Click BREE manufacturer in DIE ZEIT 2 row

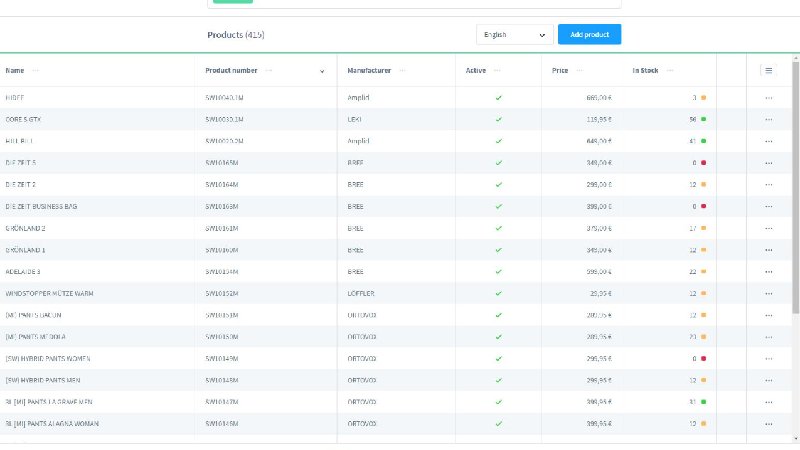355,185
